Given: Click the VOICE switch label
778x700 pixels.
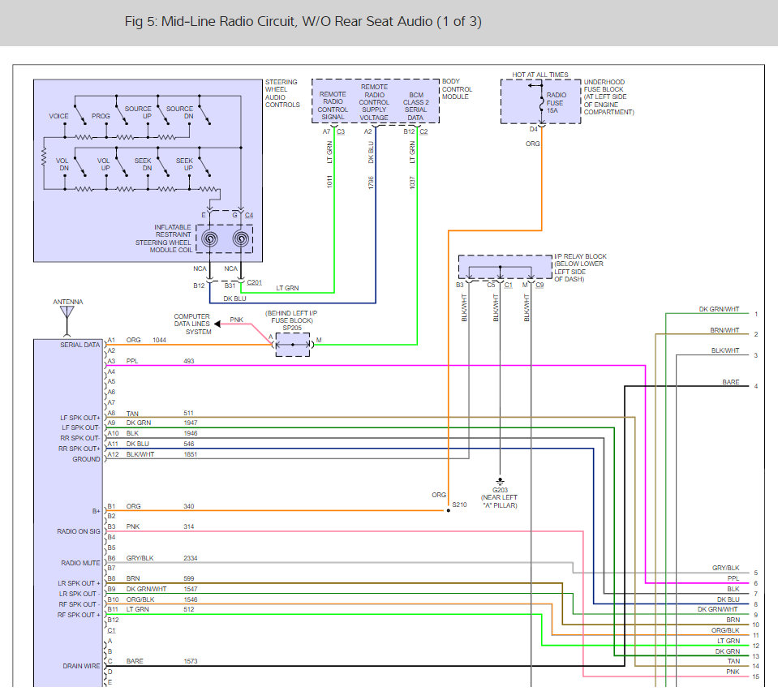Looking at the screenshot, I should [58, 116].
